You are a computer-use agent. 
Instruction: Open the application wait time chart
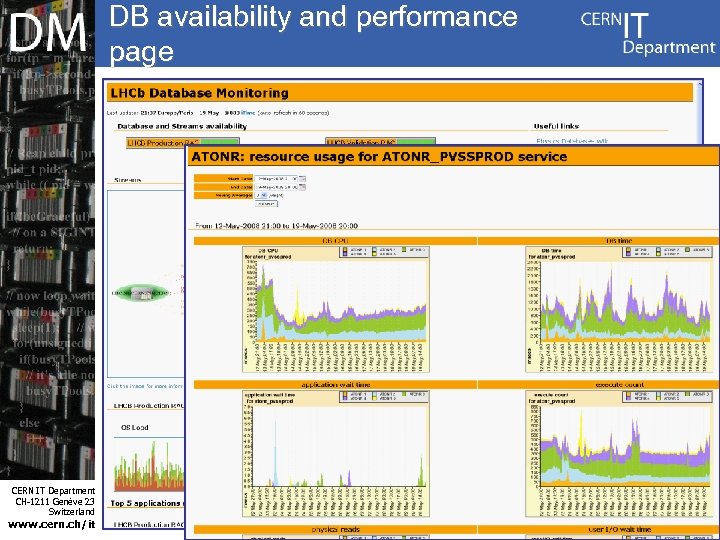[x=336, y=454]
